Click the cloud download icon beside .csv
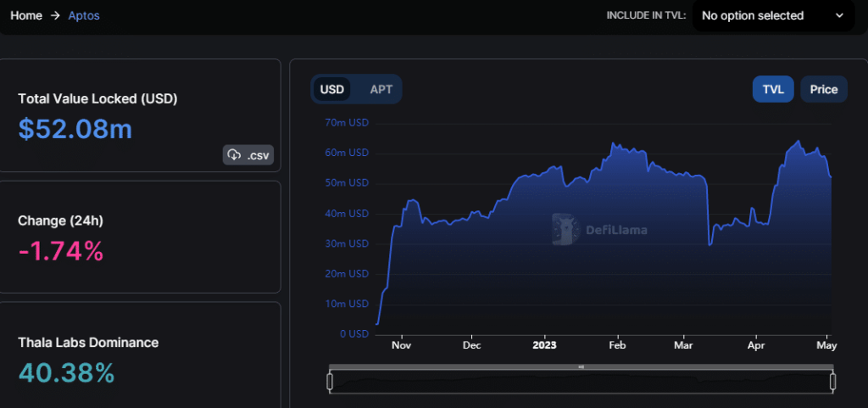This screenshot has width=868, height=408. [235, 155]
